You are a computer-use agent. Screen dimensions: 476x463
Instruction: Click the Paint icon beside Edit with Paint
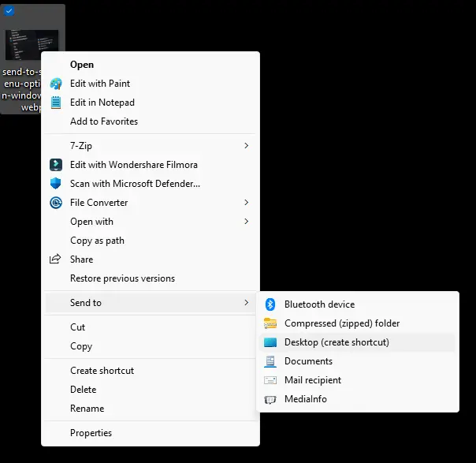coord(56,84)
